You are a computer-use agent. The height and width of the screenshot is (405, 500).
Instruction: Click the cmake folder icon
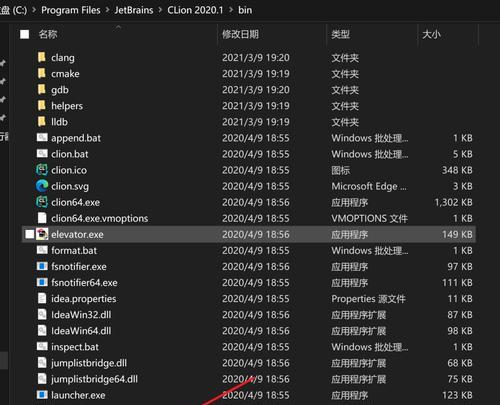pos(42,73)
